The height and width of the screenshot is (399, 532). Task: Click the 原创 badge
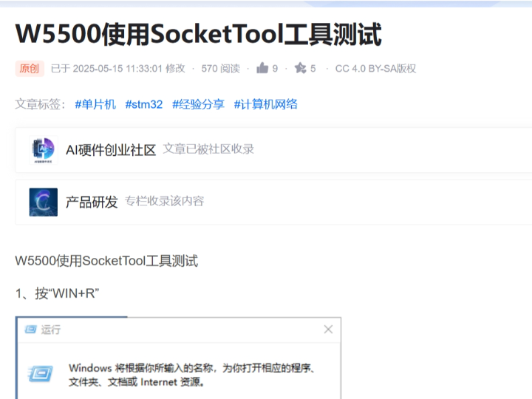pos(30,69)
